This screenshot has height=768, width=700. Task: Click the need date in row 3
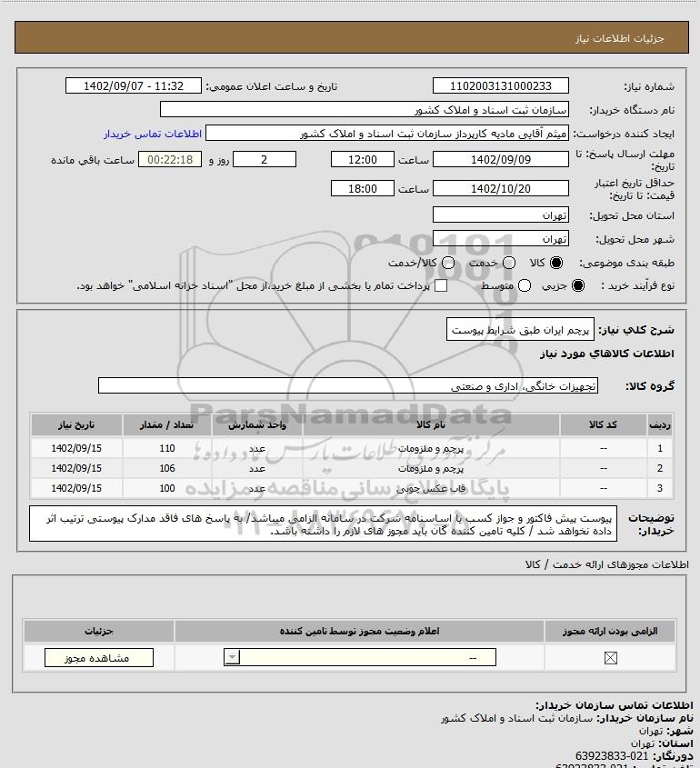[x=76, y=488]
